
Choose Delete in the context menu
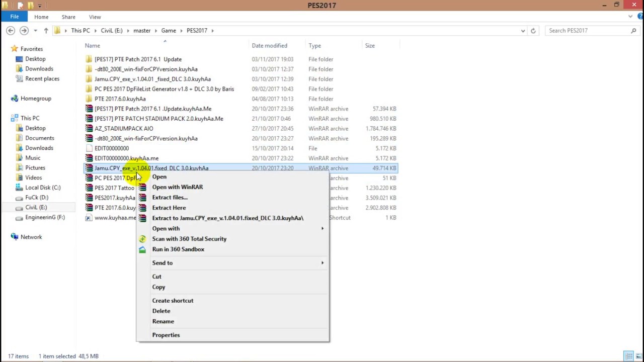[x=161, y=311]
